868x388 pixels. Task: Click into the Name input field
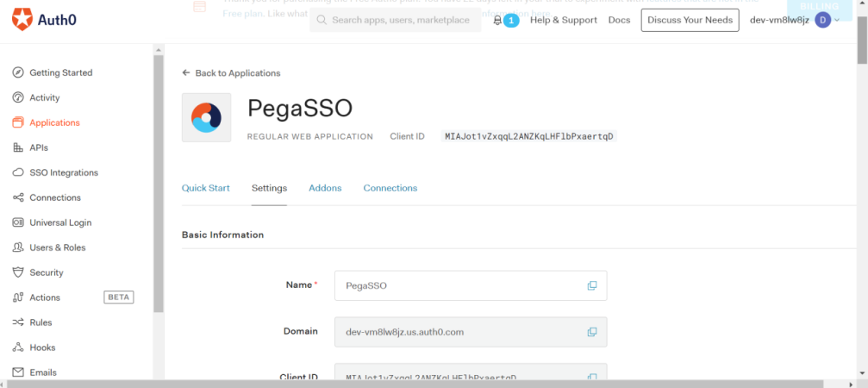click(x=471, y=285)
